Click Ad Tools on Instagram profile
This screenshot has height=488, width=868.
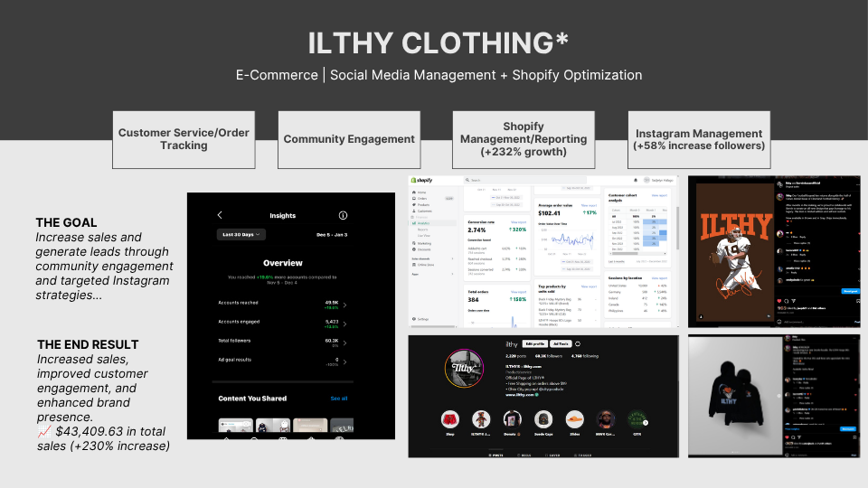[561, 344]
